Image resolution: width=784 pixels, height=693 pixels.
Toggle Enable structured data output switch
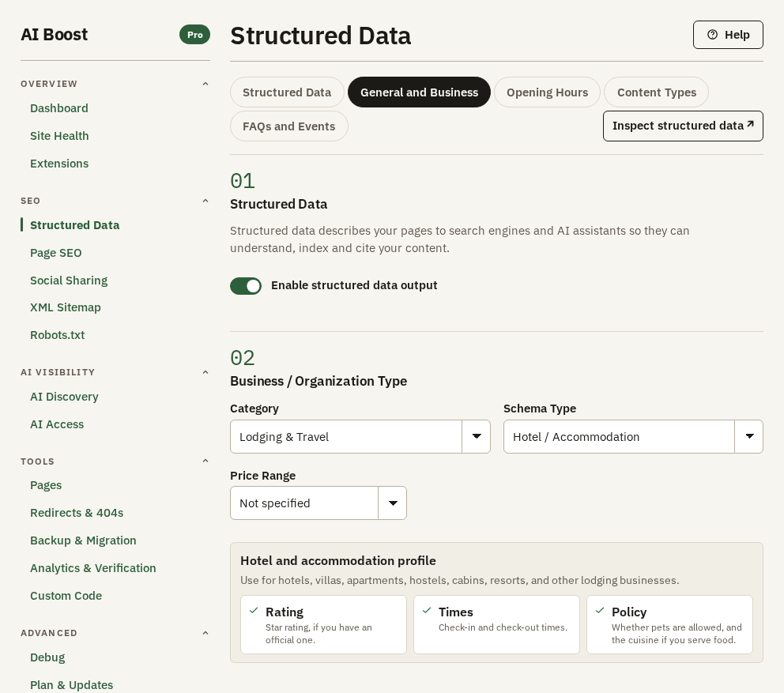click(x=246, y=286)
